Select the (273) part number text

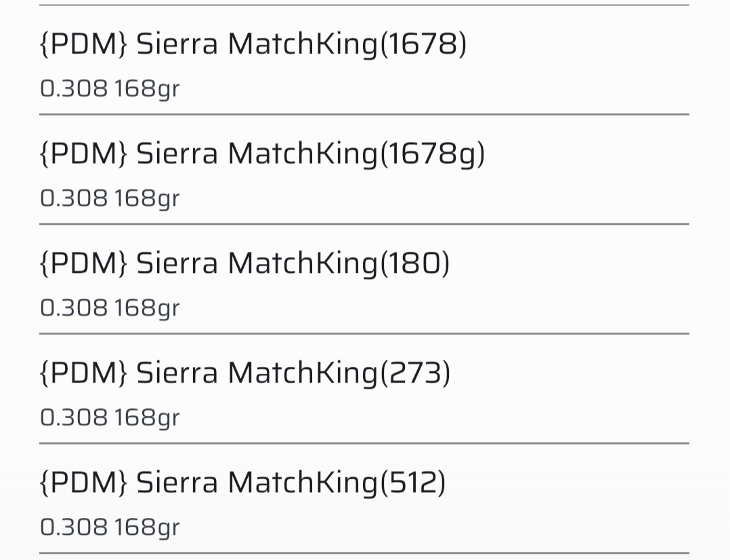click(414, 374)
